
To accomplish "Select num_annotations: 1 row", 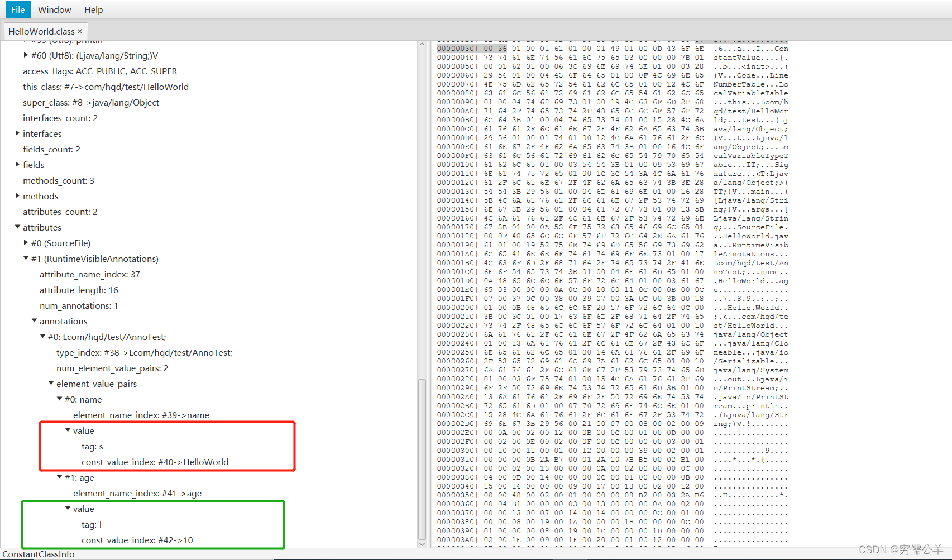I will 79,305.
